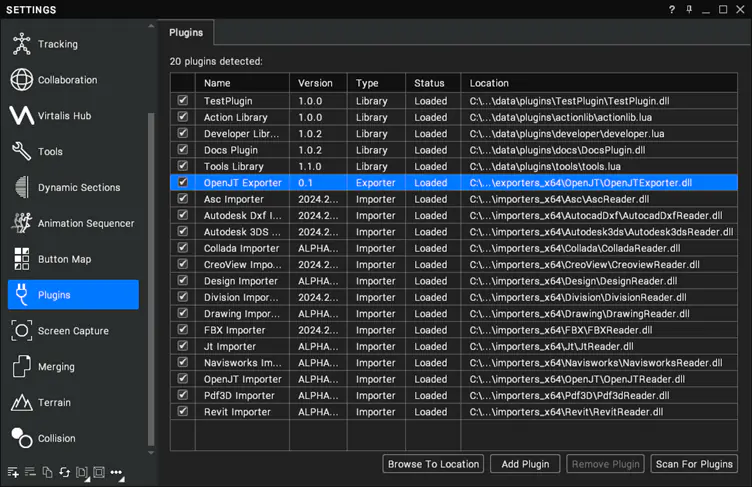Select the Autodesk Dxf I... plugin row
Image resolution: width=752 pixels, height=487 pixels.
point(454,215)
